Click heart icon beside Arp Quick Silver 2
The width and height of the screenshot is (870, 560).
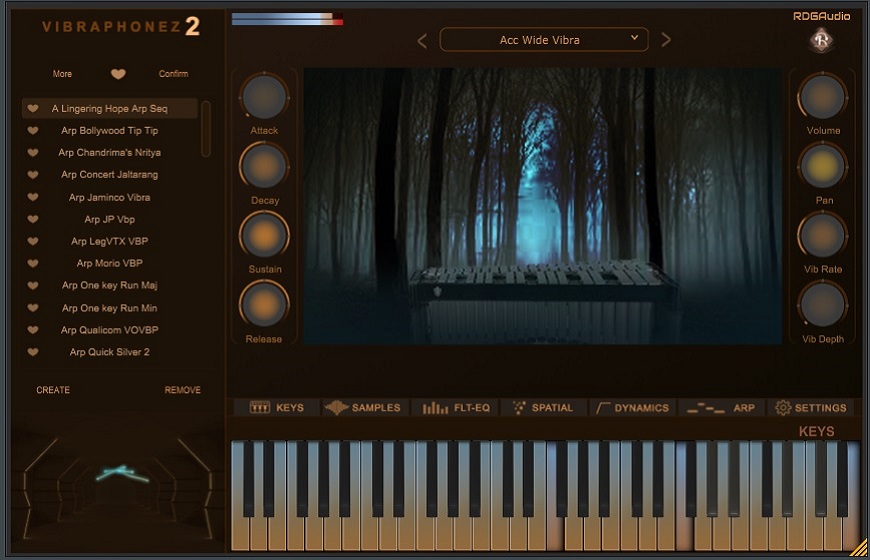pos(33,352)
